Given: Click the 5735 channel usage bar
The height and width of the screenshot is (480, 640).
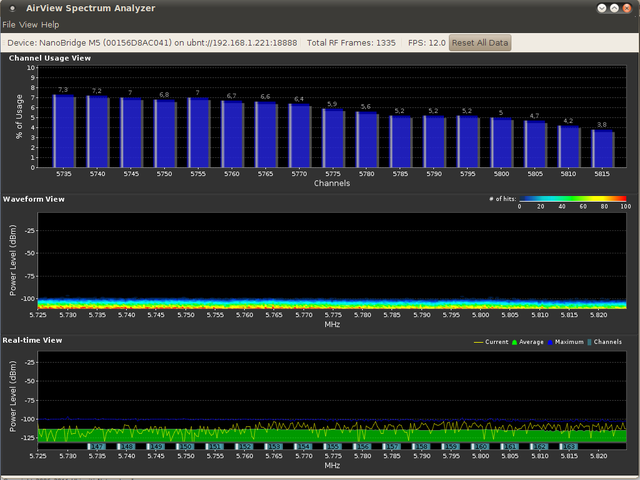Looking at the screenshot, I should (x=64, y=131).
